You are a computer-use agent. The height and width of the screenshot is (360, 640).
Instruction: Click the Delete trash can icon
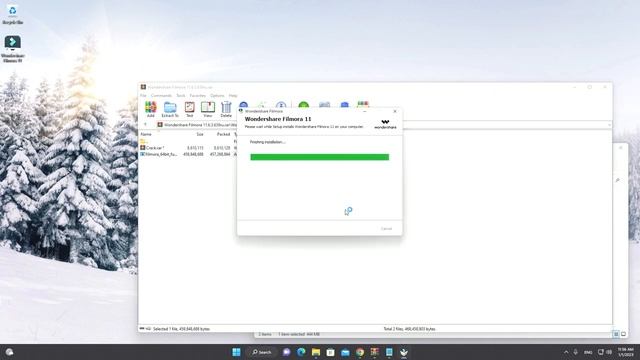(x=226, y=109)
